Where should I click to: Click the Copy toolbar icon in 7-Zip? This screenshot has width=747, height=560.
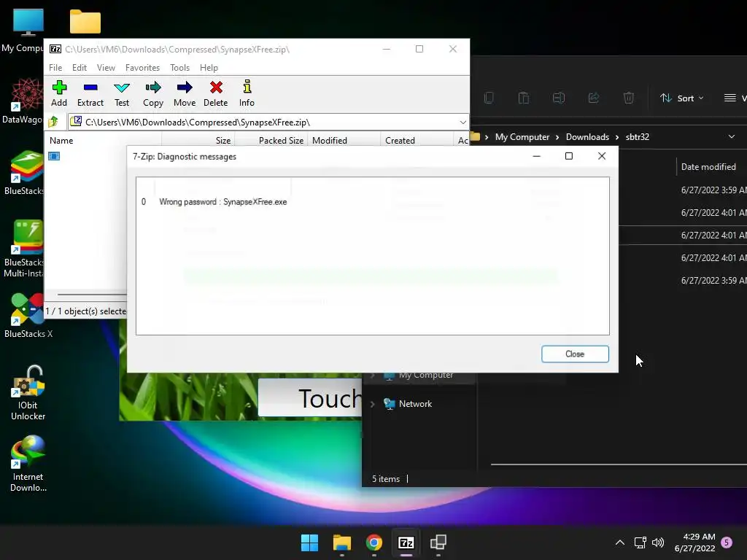coord(153,93)
